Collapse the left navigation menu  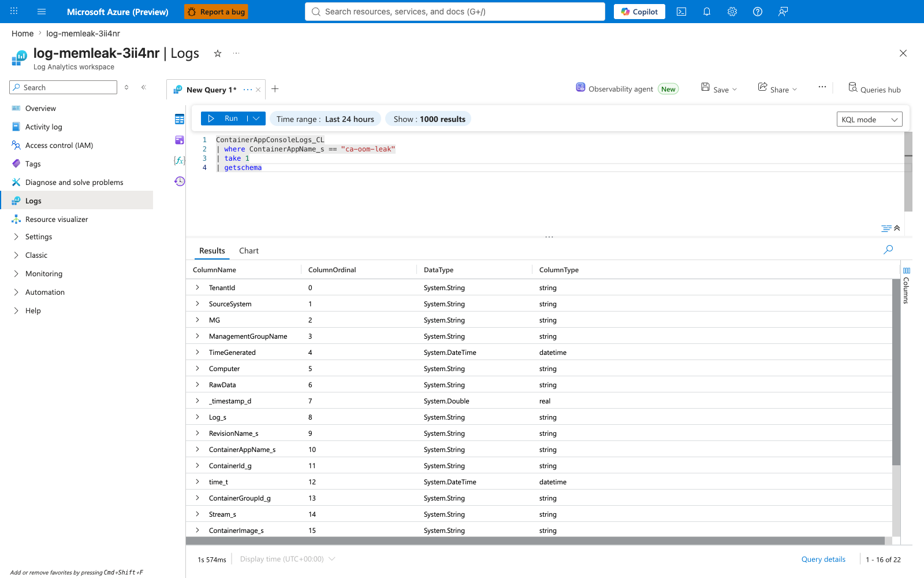(x=144, y=87)
